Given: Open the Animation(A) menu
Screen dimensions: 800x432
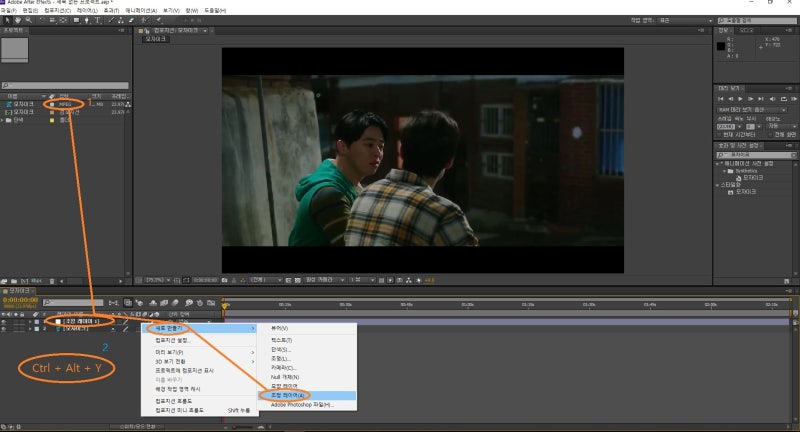Looking at the screenshot, I should pyautogui.click(x=141, y=10).
